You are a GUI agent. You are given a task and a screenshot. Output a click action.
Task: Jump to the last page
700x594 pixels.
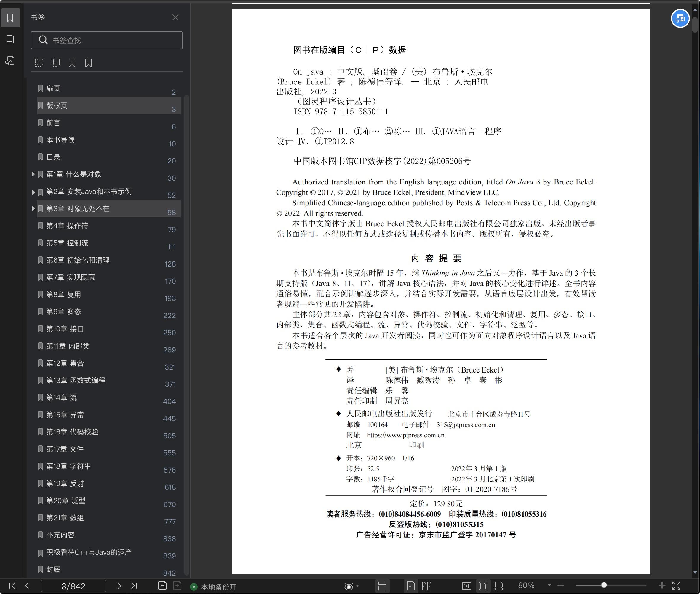[134, 586]
